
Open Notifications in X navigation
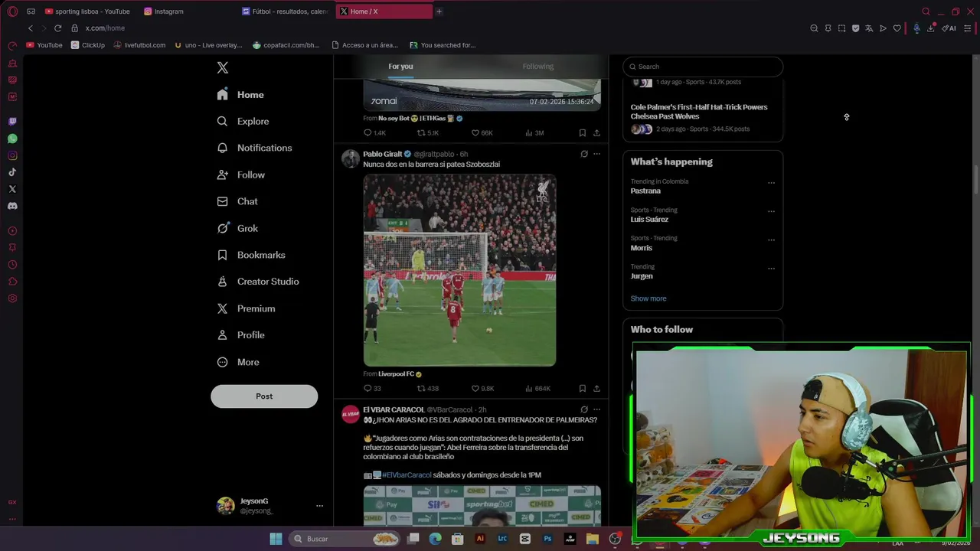[x=255, y=148]
